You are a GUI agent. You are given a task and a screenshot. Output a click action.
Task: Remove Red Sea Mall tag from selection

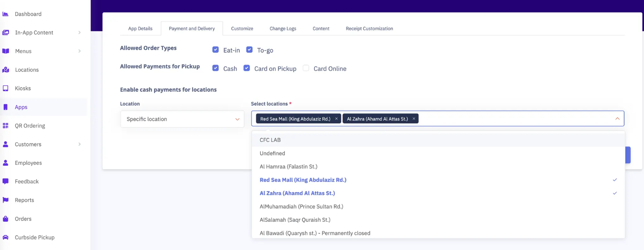tap(336, 119)
